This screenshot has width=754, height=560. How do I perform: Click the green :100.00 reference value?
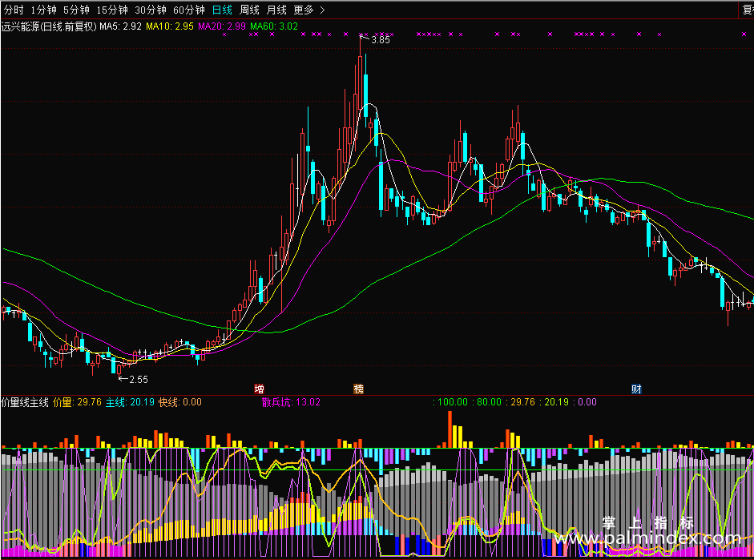pyautogui.click(x=450, y=402)
